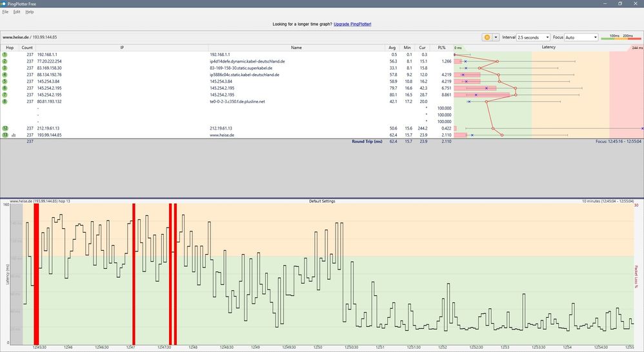Click the PL% column header
Image resolution: width=644 pixels, height=352 pixels.
[x=441, y=48]
